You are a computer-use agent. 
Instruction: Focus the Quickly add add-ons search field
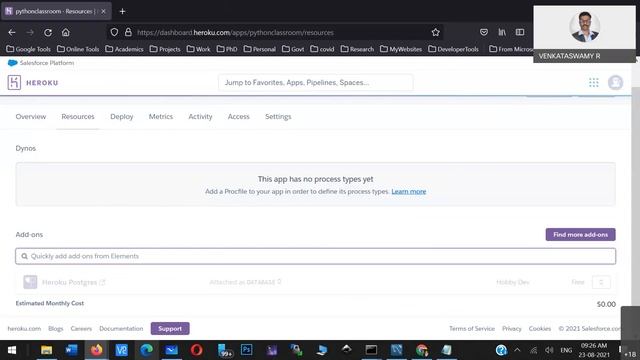(x=316, y=256)
